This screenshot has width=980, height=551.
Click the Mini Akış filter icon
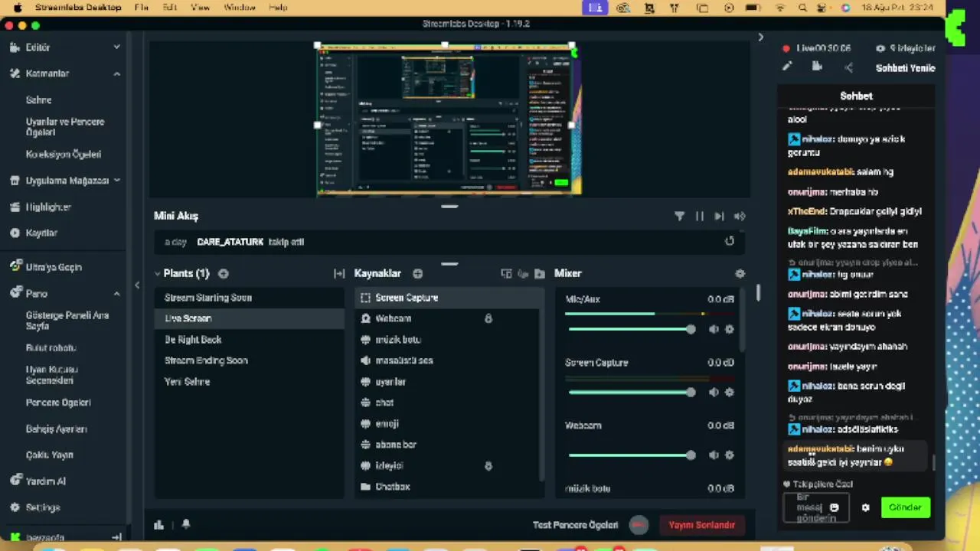tap(679, 217)
